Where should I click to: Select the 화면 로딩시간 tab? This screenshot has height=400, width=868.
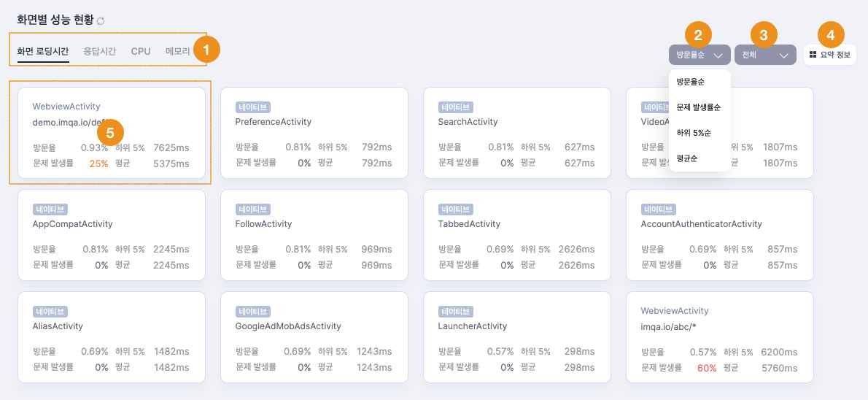43,52
